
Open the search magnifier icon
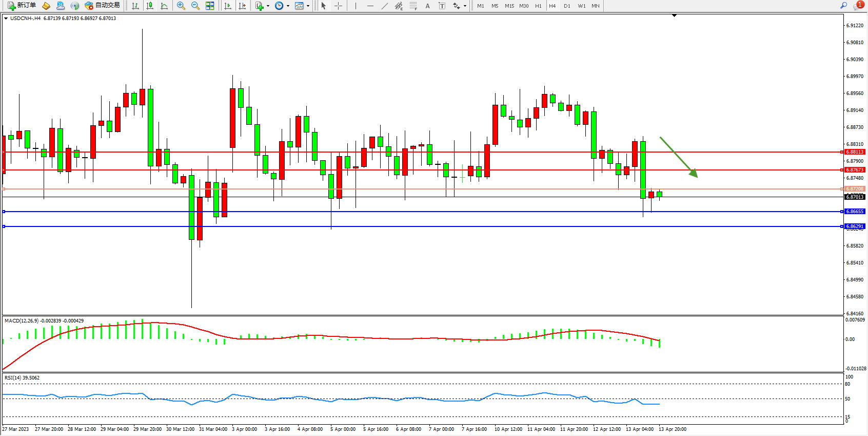[x=843, y=6]
